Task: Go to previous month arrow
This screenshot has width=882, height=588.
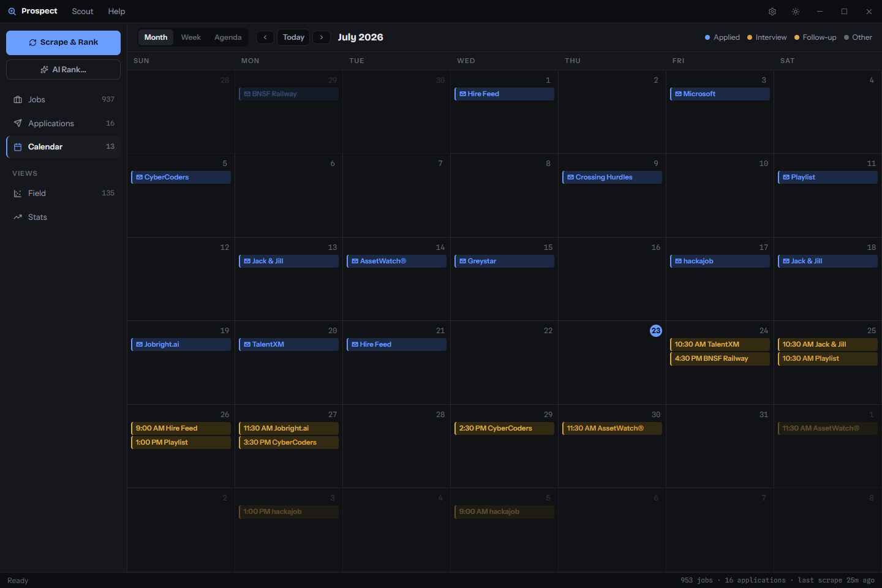Action: pyautogui.click(x=265, y=37)
